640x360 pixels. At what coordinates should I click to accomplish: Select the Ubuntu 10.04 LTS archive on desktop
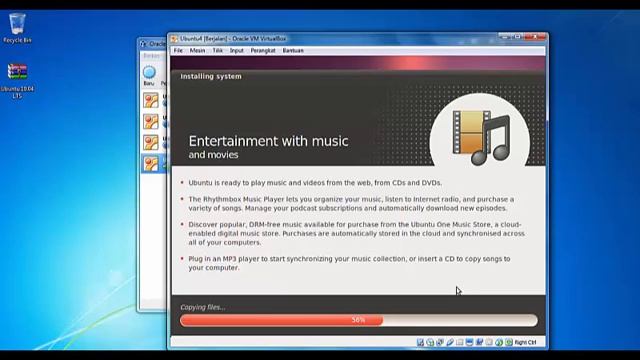[17, 81]
